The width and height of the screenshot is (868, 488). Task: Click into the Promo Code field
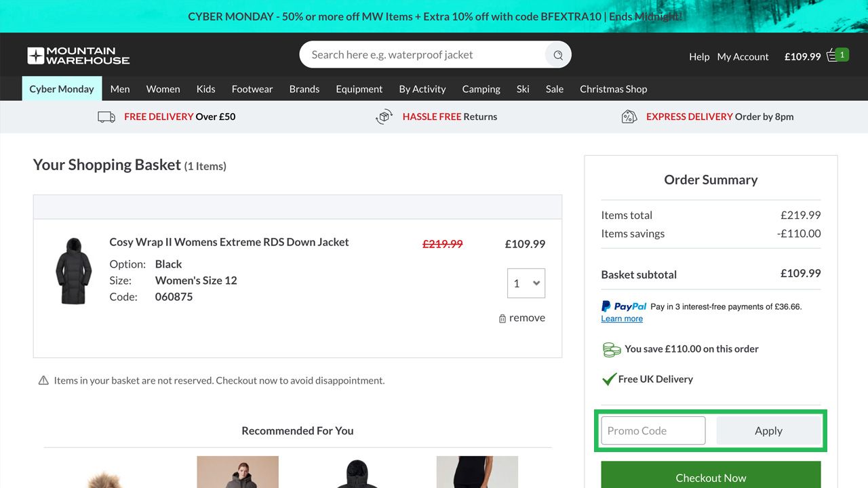(653, 430)
